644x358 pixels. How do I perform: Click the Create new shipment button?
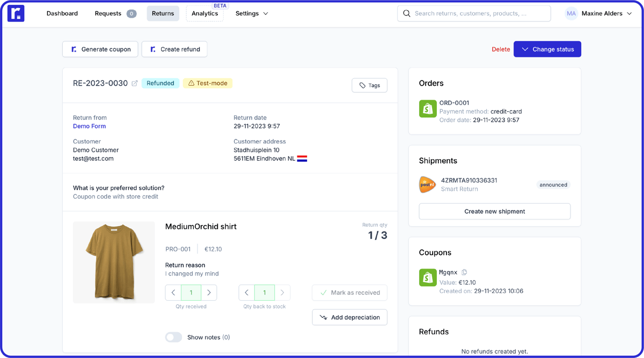[494, 211]
